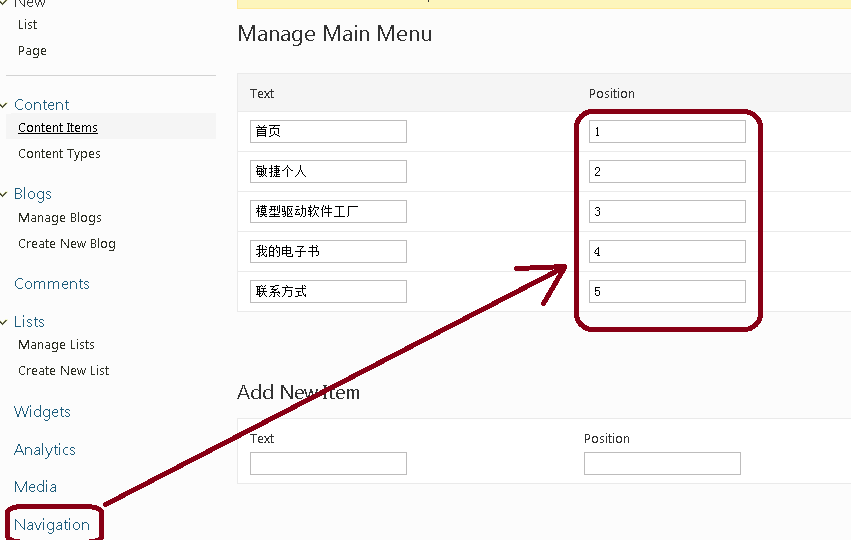Viewport: 851px width, 540px height.
Task: Click the Text column header
Action: click(x=262, y=93)
